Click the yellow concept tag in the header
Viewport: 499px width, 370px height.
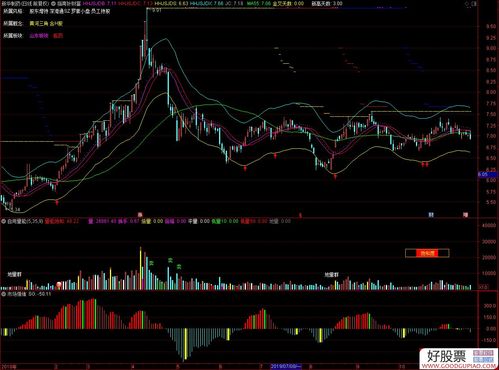pyautogui.click(x=46, y=24)
